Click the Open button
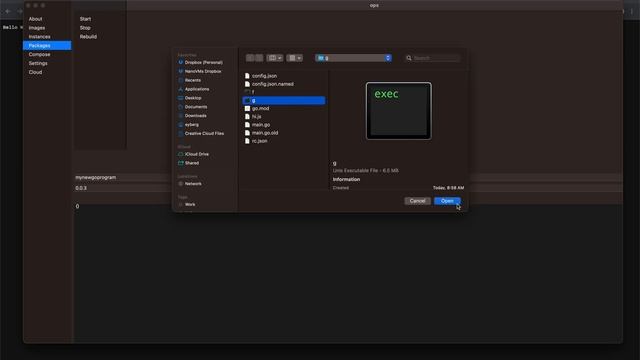This screenshot has height=360, width=640. [x=447, y=201]
